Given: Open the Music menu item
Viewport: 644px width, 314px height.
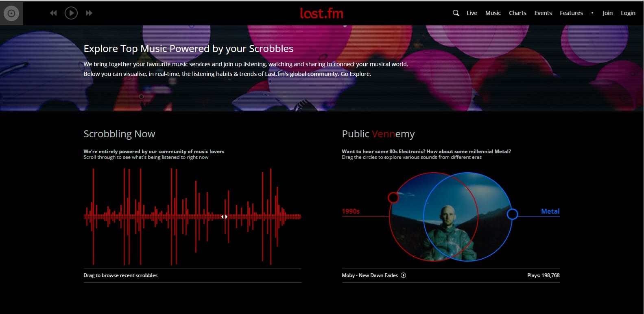Looking at the screenshot, I should coord(493,13).
